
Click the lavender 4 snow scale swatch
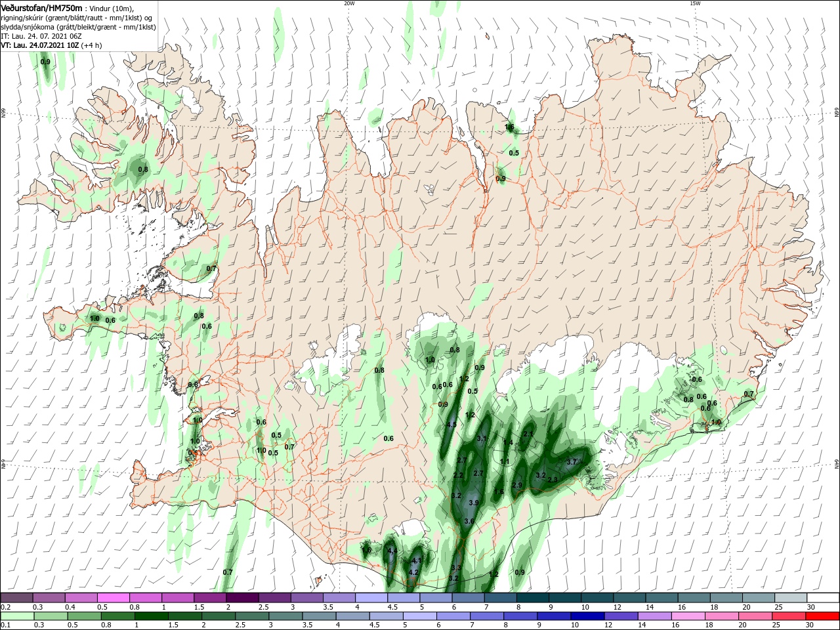(x=371, y=598)
